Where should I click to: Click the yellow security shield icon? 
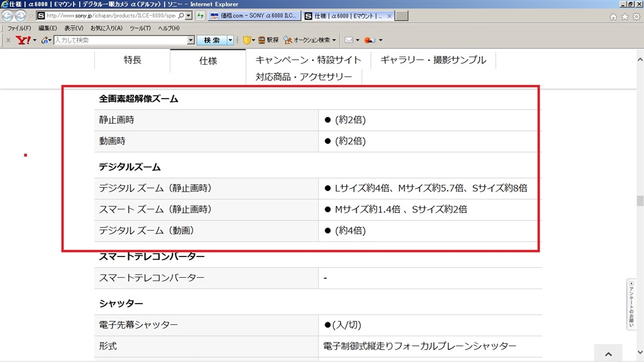click(x=247, y=40)
